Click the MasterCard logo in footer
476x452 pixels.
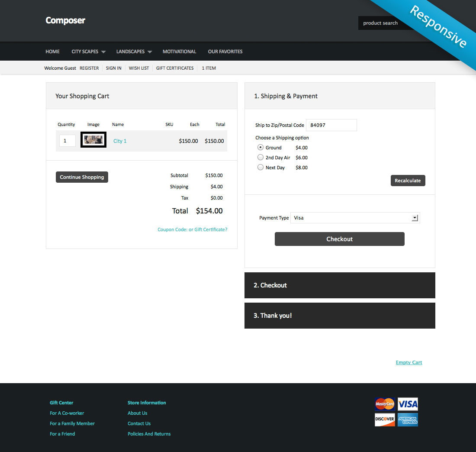(385, 404)
